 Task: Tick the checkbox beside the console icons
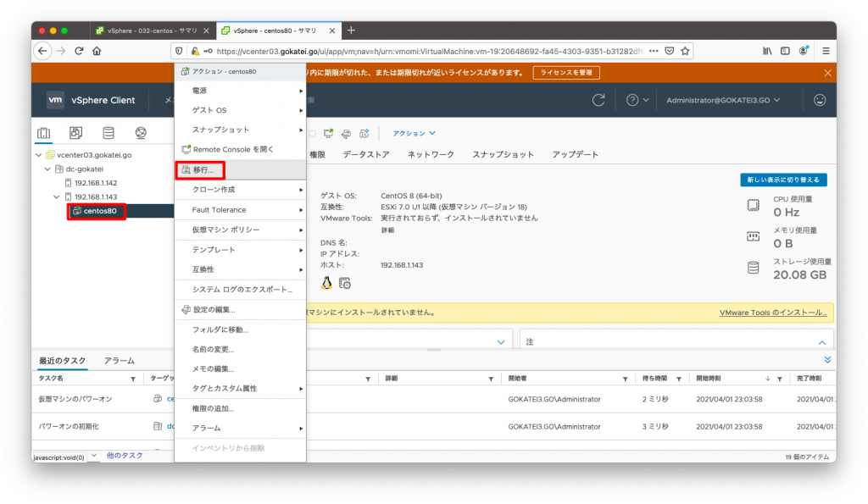click(313, 132)
